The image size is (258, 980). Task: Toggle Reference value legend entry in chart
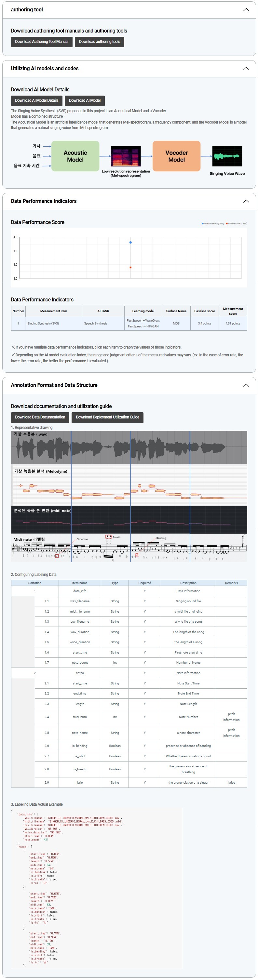click(236, 224)
